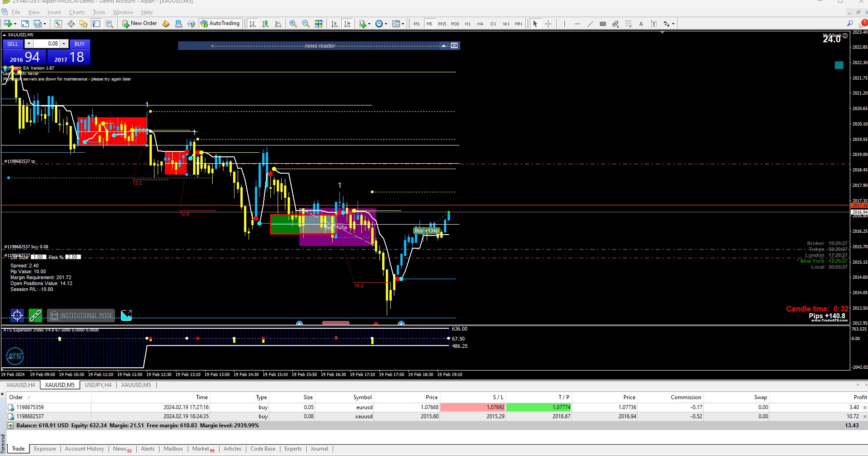Click the blue SELL one-click button
Image resolution: width=868 pixels, height=456 pixels.
pyautogui.click(x=13, y=44)
